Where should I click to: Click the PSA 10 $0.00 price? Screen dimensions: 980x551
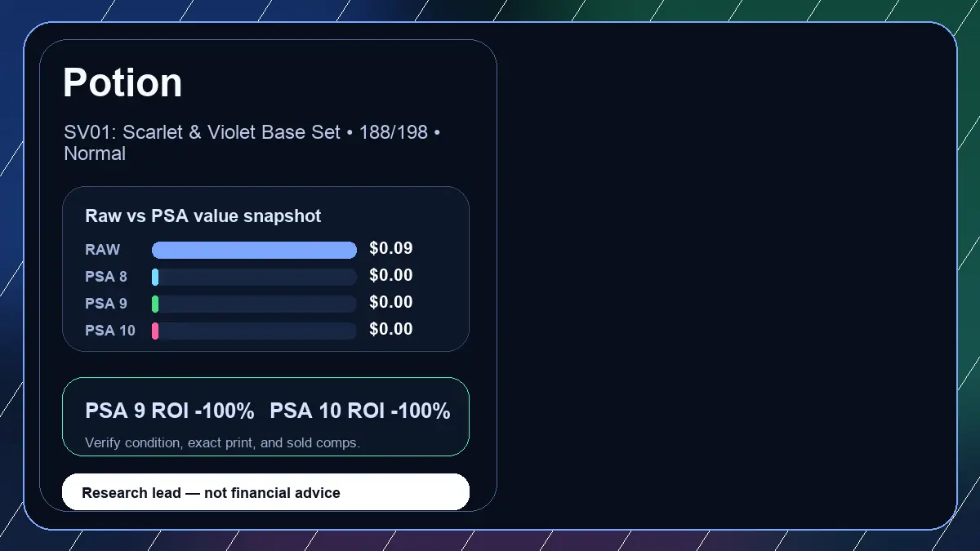click(391, 329)
